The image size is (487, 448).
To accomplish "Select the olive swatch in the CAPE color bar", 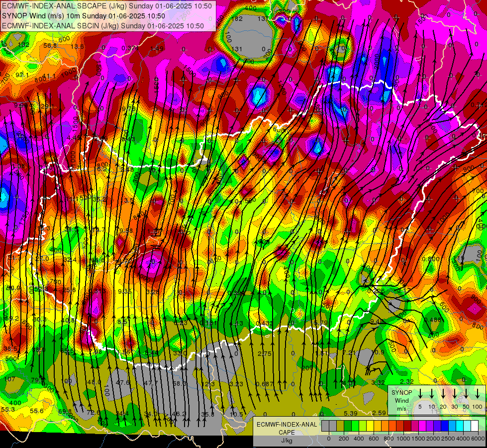I will click(x=340, y=426).
